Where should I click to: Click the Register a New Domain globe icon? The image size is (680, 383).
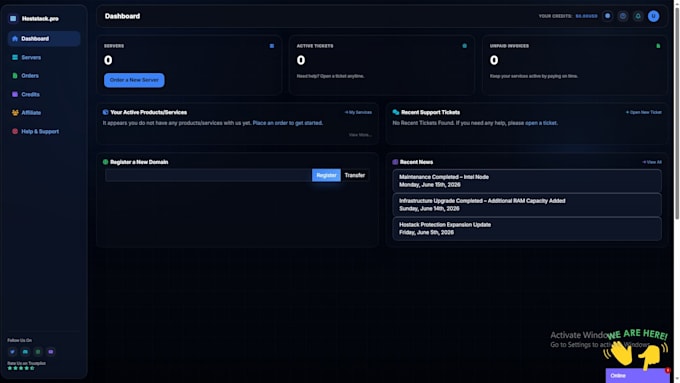click(105, 162)
